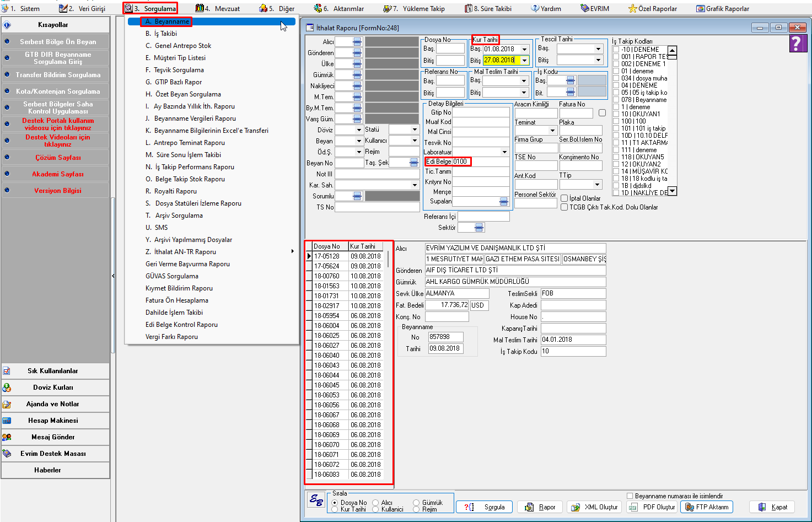Open Mal Teslim Tarihi Baş. dropdown
The height and width of the screenshot is (522, 812).
coord(524,80)
